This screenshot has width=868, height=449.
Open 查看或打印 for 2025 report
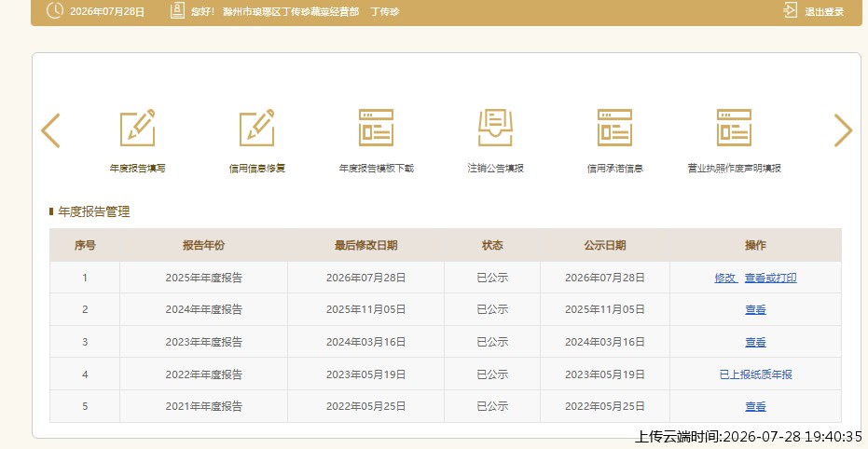point(770,278)
